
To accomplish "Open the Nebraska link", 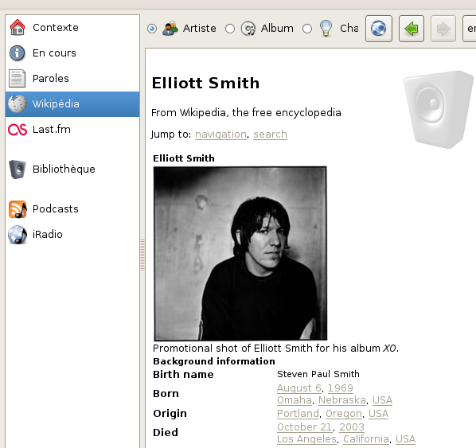I will click(342, 400).
